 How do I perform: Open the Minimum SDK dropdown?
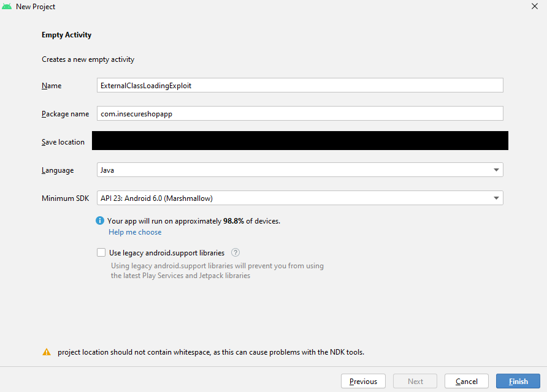point(299,198)
